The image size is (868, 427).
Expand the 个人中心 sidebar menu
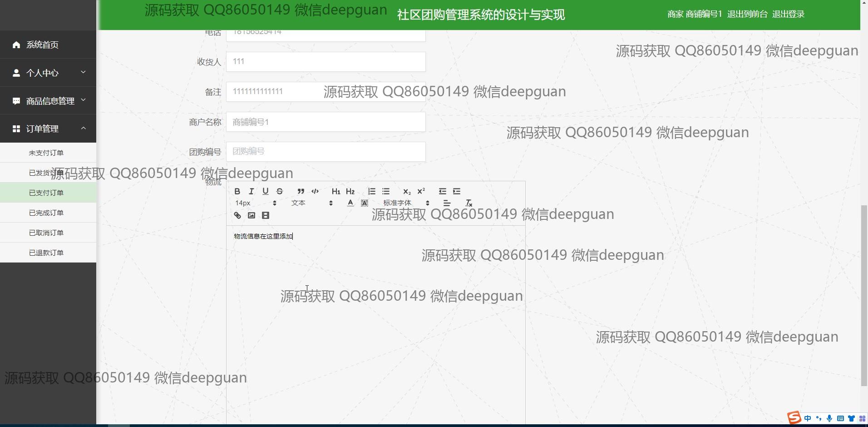48,73
